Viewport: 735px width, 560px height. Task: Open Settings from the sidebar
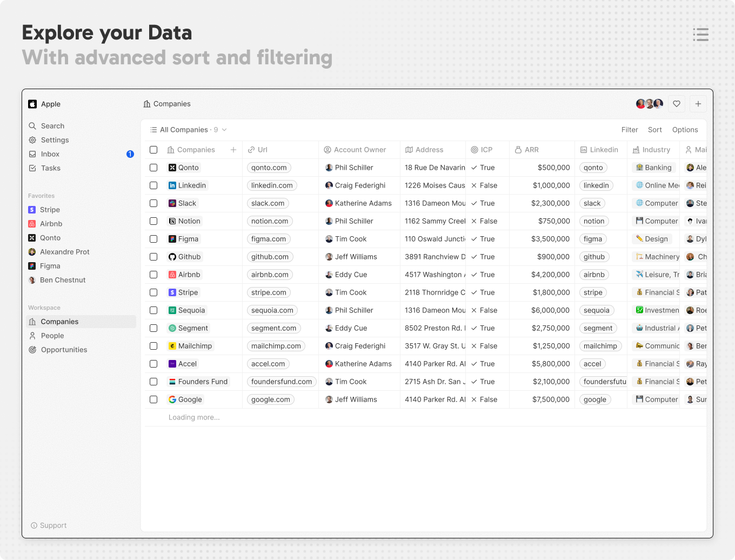click(x=55, y=140)
